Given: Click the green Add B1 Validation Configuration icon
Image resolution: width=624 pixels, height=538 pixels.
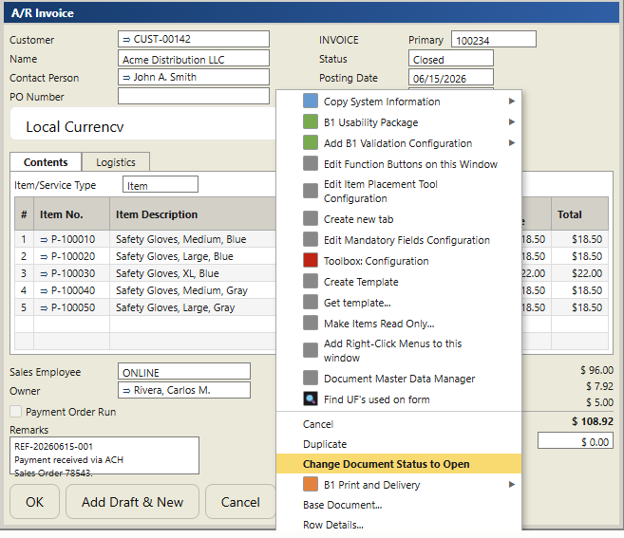Looking at the screenshot, I should click(x=310, y=143).
